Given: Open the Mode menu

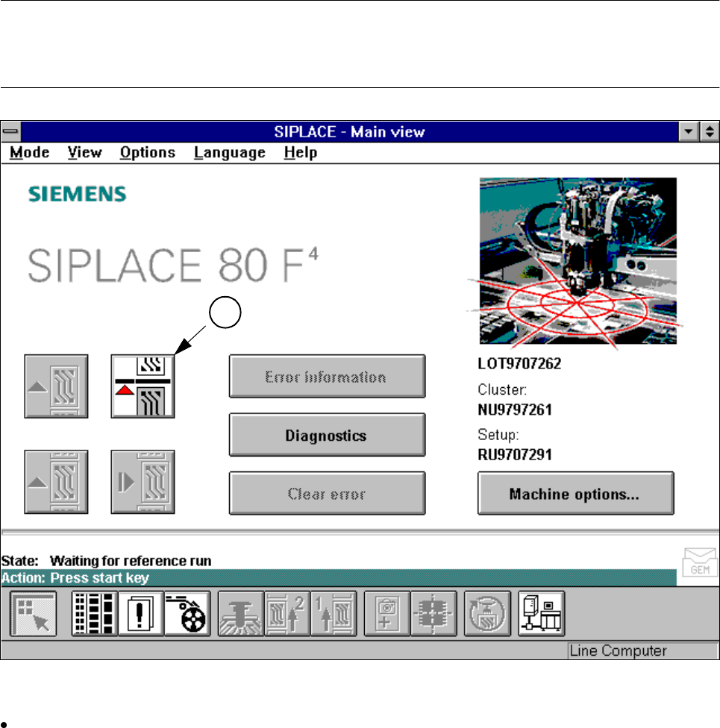Looking at the screenshot, I should pos(30,152).
